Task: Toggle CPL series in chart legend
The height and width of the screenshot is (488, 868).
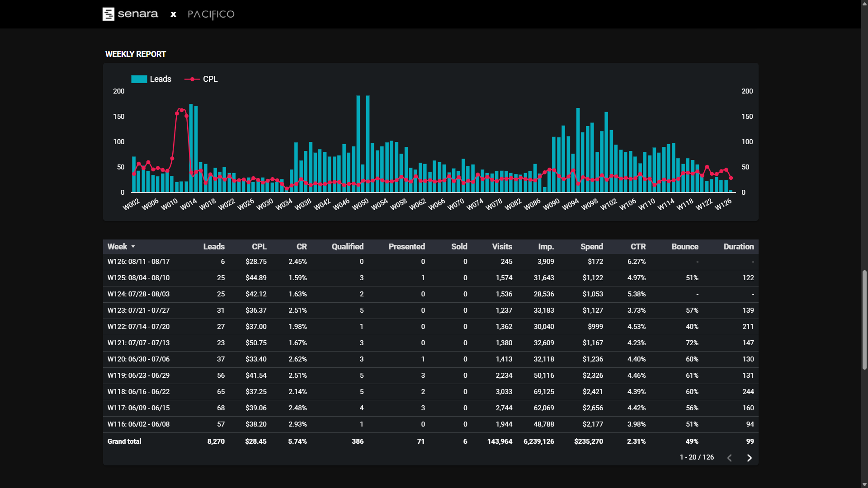Action: [x=210, y=79]
